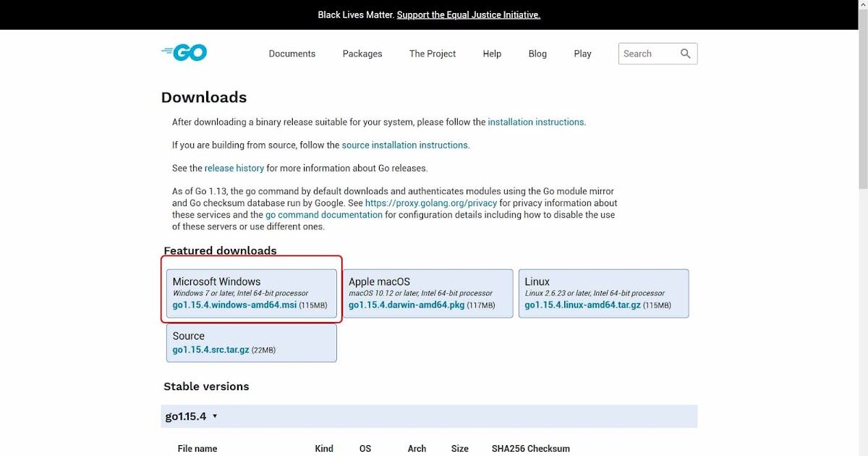The width and height of the screenshot is (868, 456).
Task: Open the Packages page
Action: [x=362, y=54]
